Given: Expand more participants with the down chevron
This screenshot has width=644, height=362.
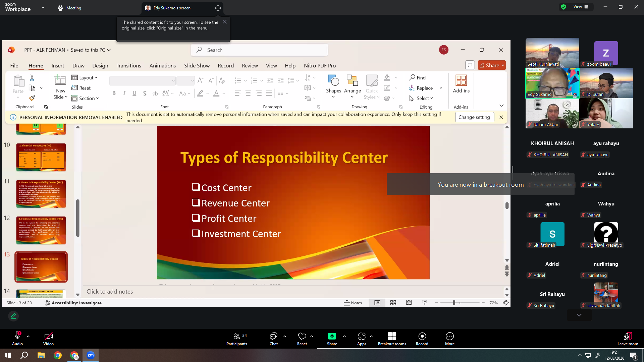Looking at the screenshot, I should pos(579,315).
